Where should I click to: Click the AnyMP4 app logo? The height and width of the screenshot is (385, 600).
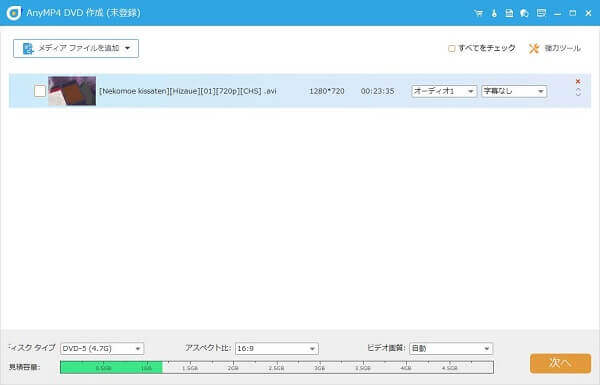click(x=14, y=13)
